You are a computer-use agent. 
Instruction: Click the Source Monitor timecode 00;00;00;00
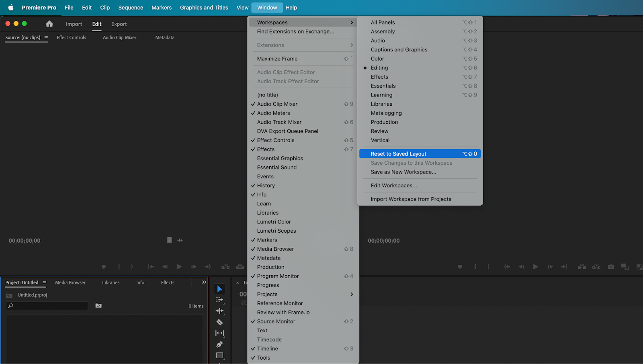point(25,241)
